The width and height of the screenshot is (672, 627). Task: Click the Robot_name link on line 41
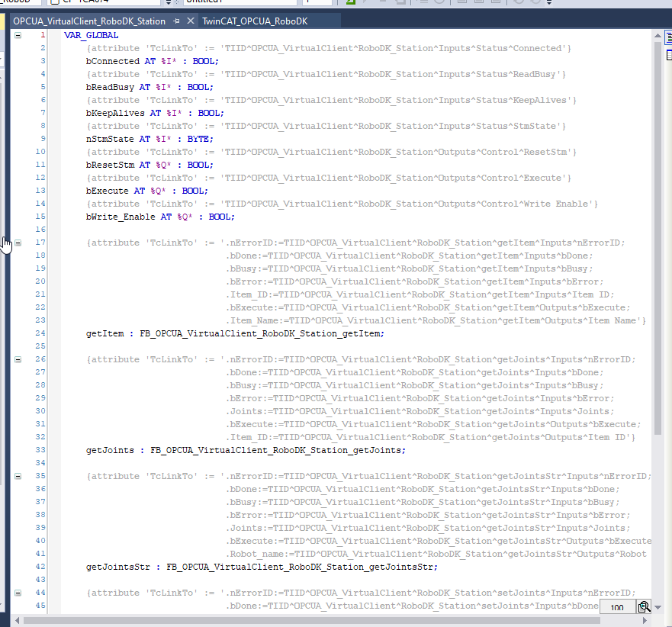436,554
